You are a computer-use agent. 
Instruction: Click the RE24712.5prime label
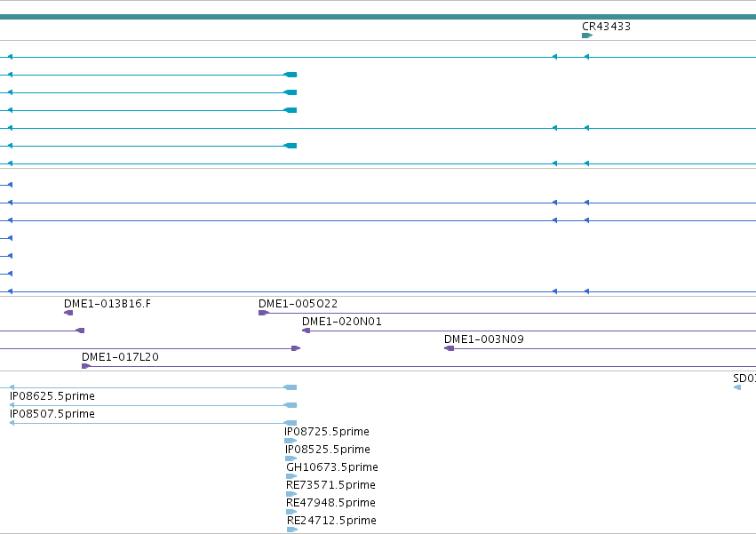[x=331, y=521]
